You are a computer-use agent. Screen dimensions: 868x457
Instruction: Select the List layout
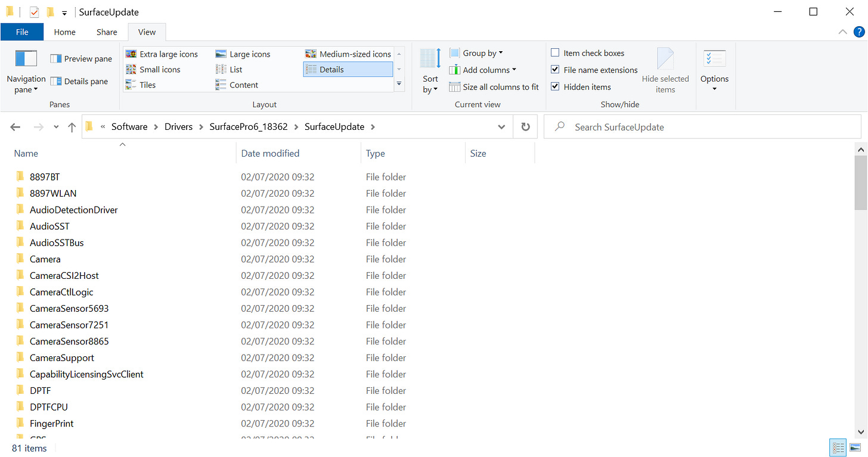pos(229,69)
